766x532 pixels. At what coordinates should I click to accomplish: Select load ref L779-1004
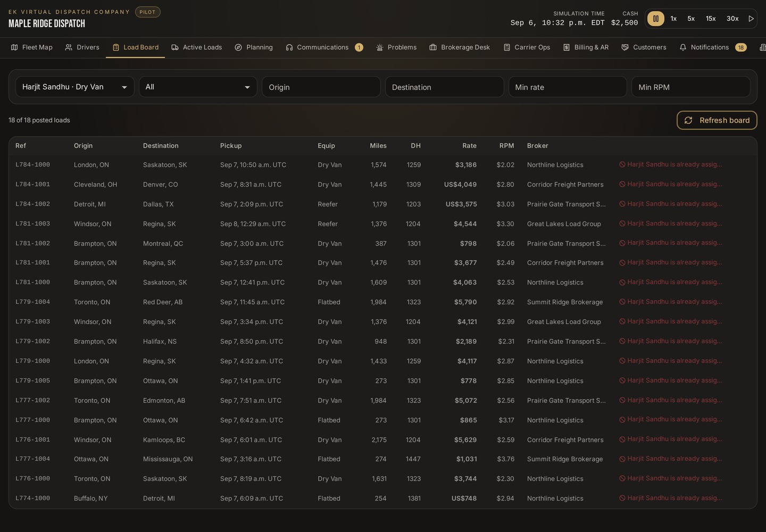tap(32, 302)
